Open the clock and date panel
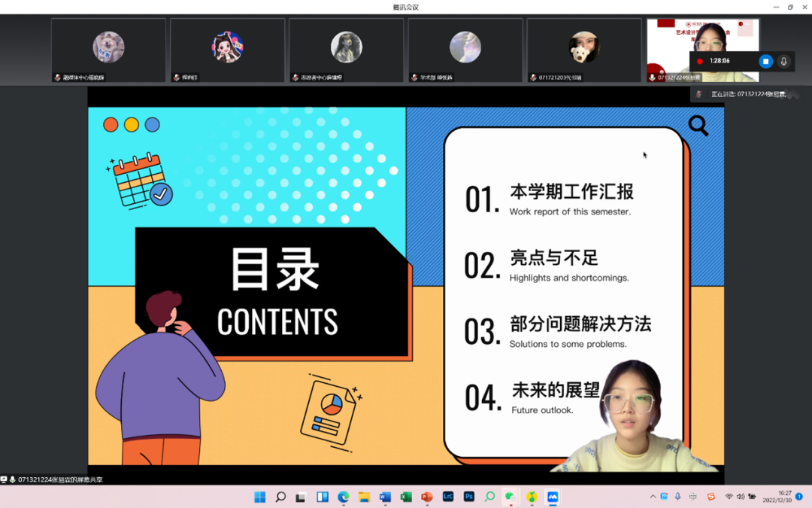Screen dimensions: 812x508 [777, 497]
